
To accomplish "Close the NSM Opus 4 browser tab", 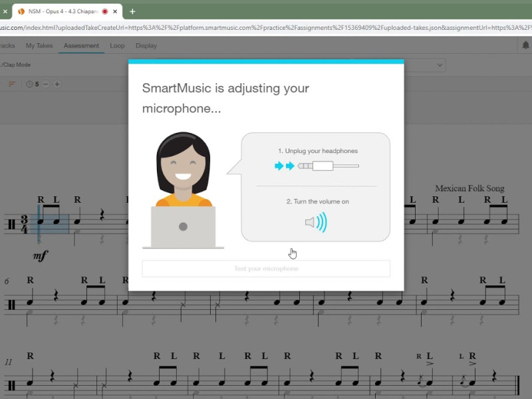I will point(115,11).
